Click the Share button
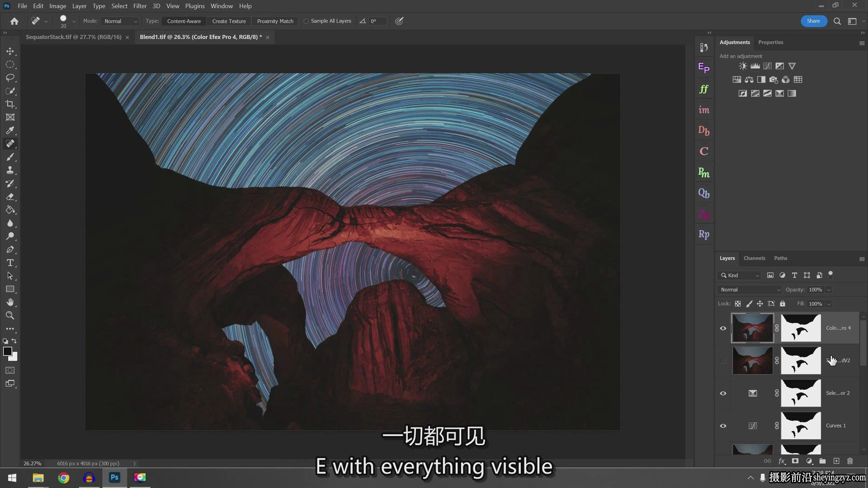The height and width of the screenshot is (488, 868). click(x=813, y=21)
